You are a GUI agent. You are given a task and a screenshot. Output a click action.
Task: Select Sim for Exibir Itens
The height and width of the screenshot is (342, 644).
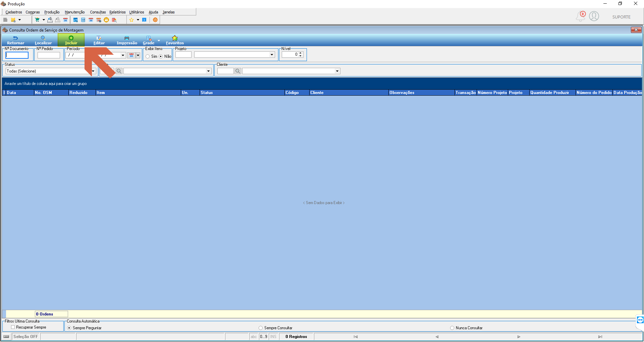151,56
